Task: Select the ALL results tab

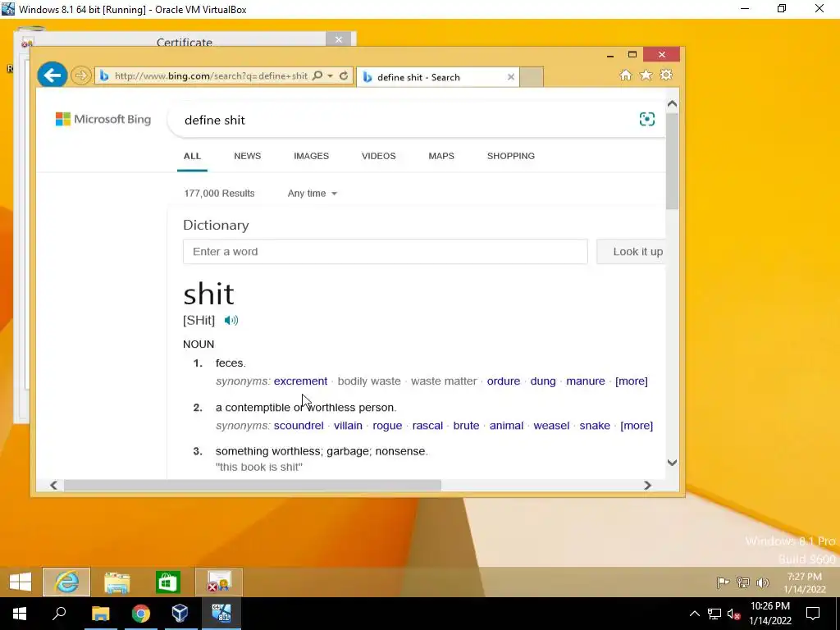Action: click(192, 156)
